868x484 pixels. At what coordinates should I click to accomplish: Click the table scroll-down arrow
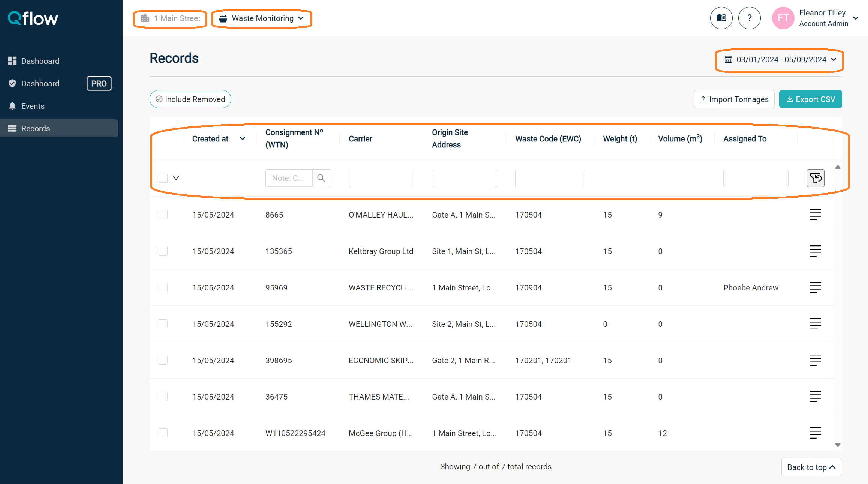point(838,445)
